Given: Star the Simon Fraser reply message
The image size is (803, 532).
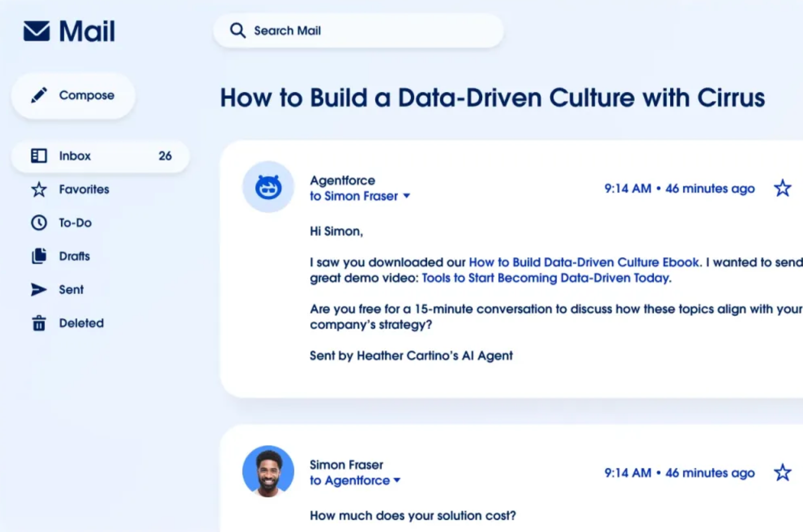Looking at the screenshot, I should [x=783, y=472].
